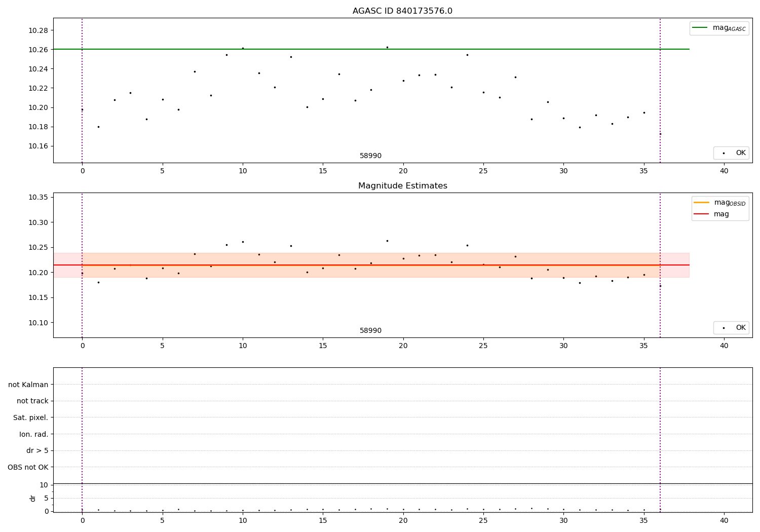Viewport: 760px width, 532px height.
Task: Click the 10.25 y-axis tick in middle plot
Action: (x=38, y=247)
